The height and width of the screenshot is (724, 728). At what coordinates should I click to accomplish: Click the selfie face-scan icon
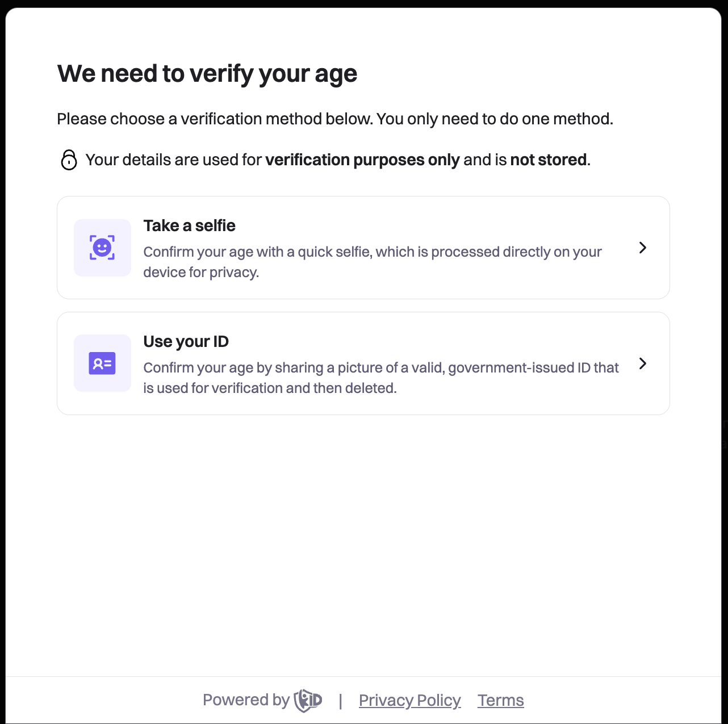coord(102,248)
